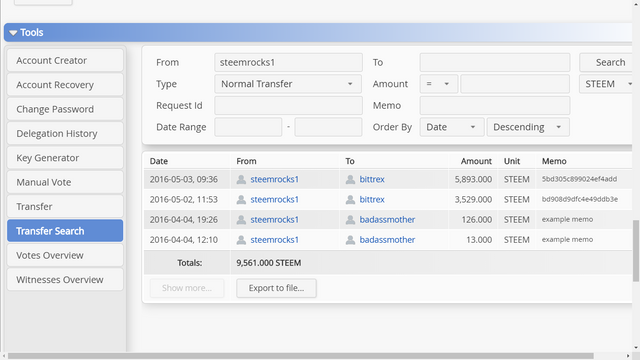This screenshot has height=360, width=640.
Task: Open steemrocks1 link in 2016-05-03 row
Action: [x=274, y=179]
